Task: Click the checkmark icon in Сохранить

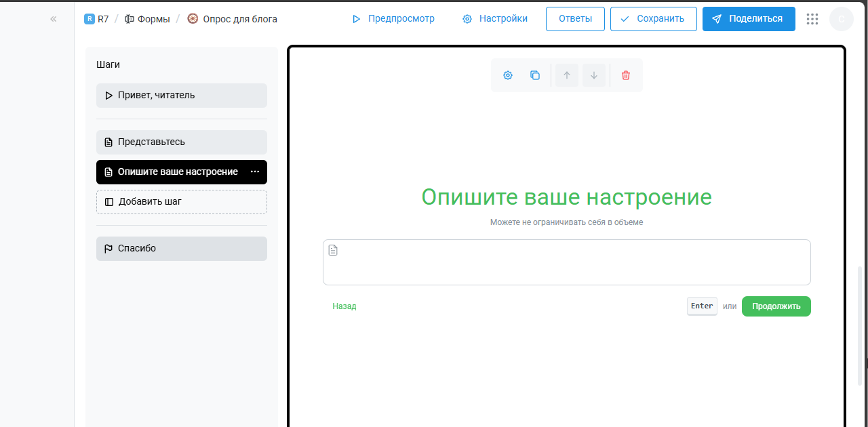Action: [625, 19]
